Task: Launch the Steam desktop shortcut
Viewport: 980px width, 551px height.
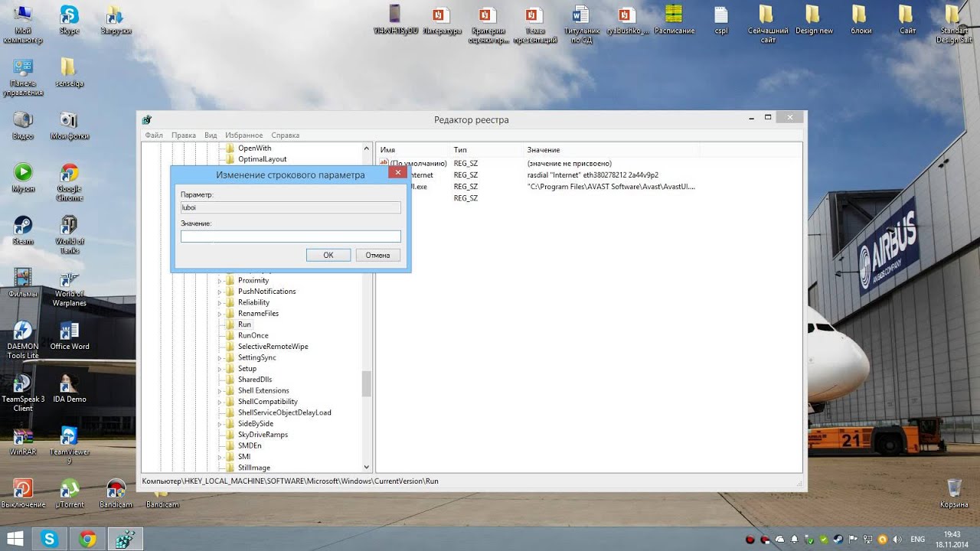Action: coord(23,230)
